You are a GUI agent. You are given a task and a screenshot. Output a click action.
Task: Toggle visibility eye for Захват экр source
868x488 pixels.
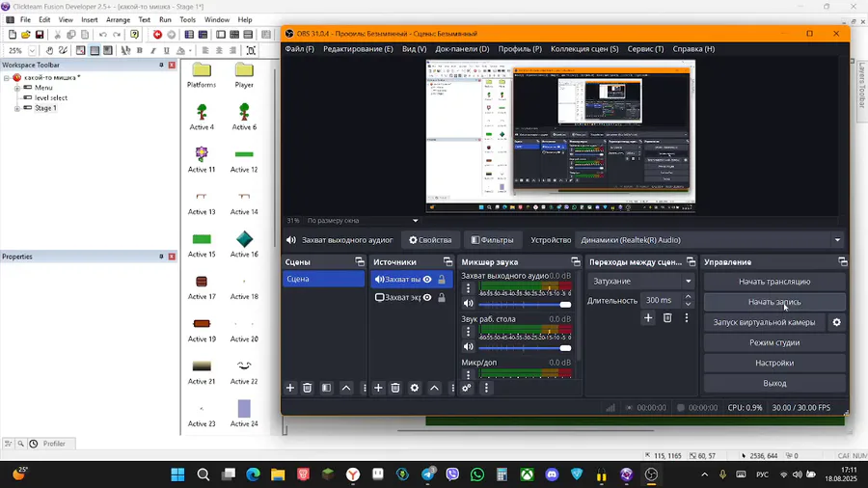[x=427, y=298]
